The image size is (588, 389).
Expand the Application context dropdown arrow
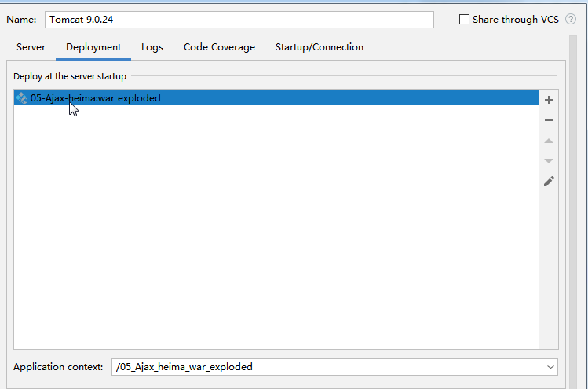550,367
